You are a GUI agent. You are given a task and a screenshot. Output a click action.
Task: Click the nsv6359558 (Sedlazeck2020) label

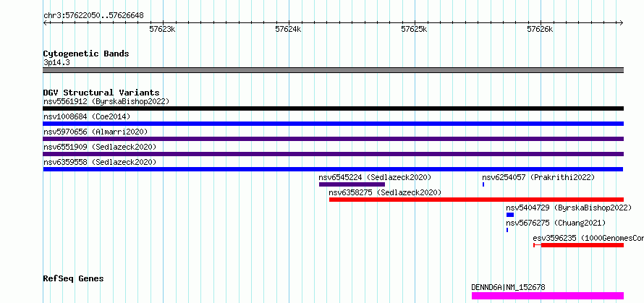click(100, 162)
